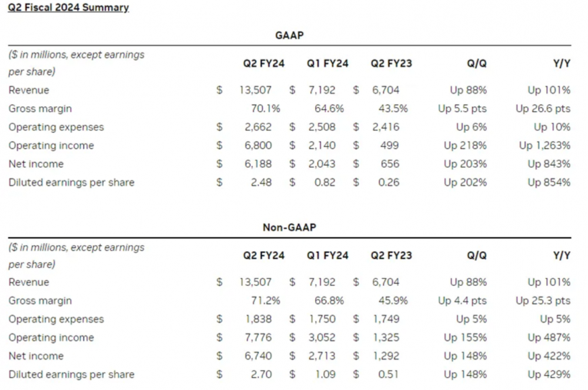Select GAAP Operating expenses row label

[x=56, y=127]
